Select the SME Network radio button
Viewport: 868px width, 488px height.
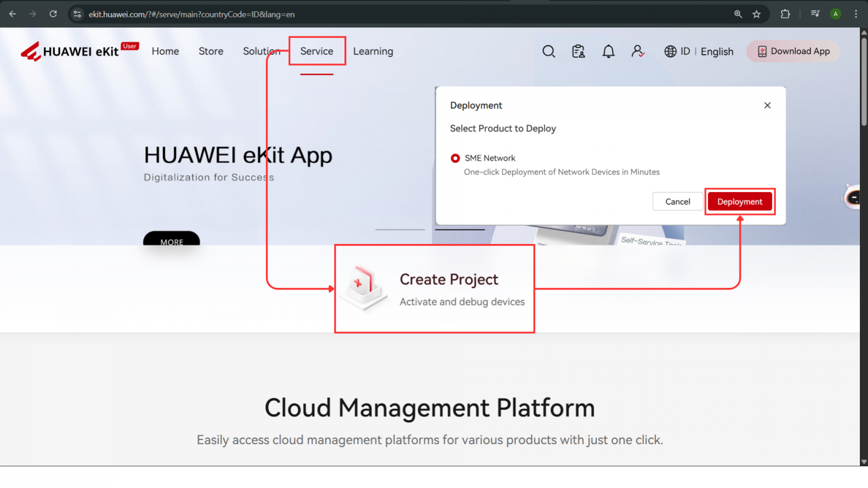tap(455, 158)
